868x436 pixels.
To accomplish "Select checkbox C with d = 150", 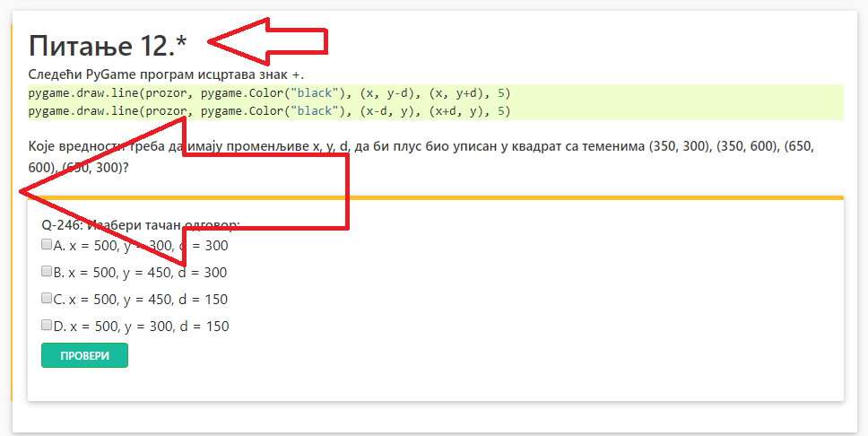I will [x=47, y=298].
